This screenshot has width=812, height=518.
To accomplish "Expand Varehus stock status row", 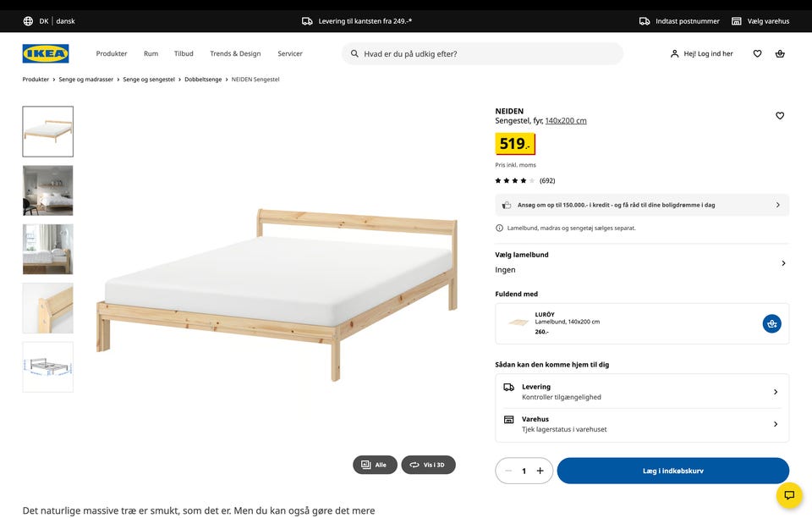I will 776,424.
